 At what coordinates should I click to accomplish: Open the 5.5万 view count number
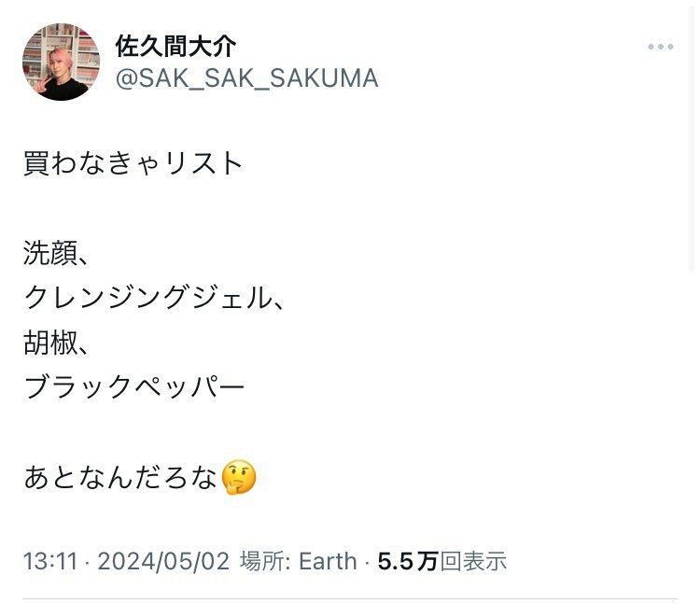[x=407, y=561]
